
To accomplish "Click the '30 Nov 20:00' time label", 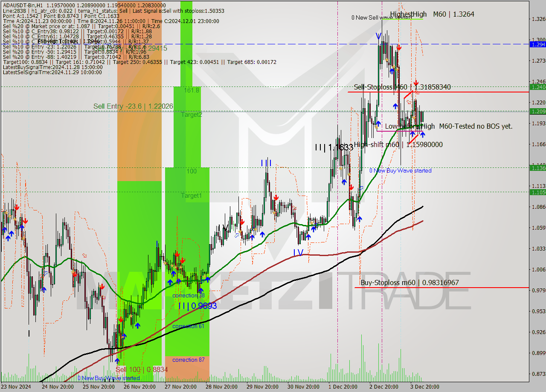I will [x=304, y=387].
